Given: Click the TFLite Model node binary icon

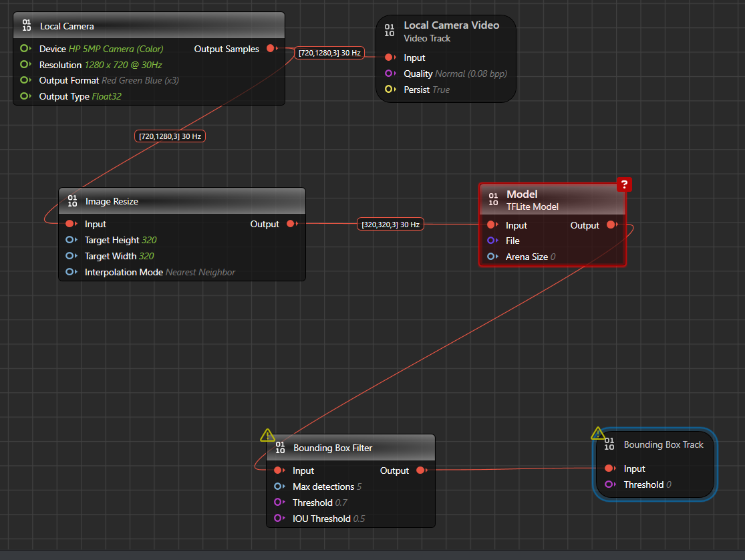Looking at the screenshot, I should tap(493, 199).
